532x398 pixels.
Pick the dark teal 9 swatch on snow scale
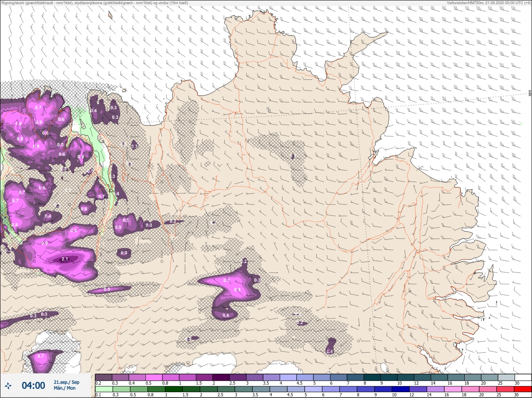(x=389, y=377)
